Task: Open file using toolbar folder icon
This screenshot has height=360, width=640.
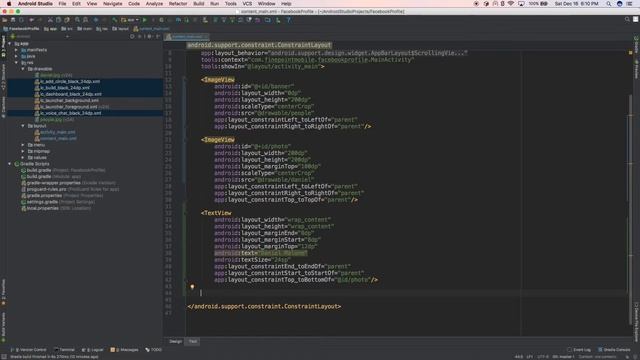Action: 5,20
